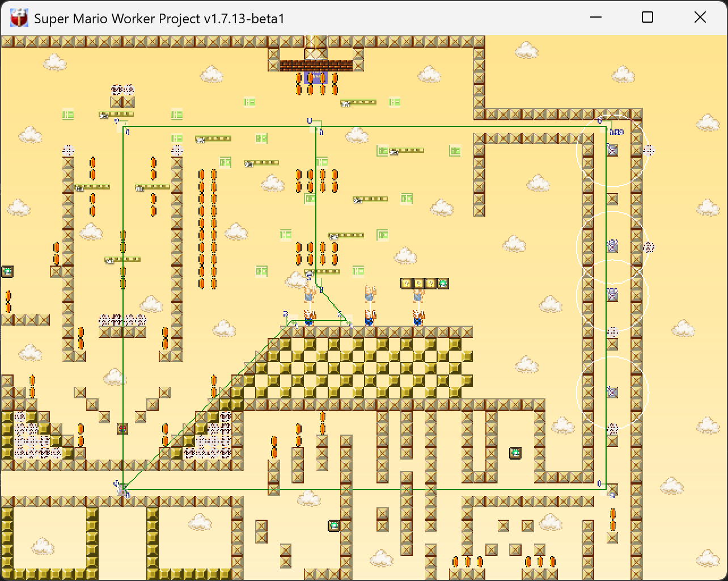Select the purple block beneath the red brick row
The image size is (728, 581).
[316, 77]
